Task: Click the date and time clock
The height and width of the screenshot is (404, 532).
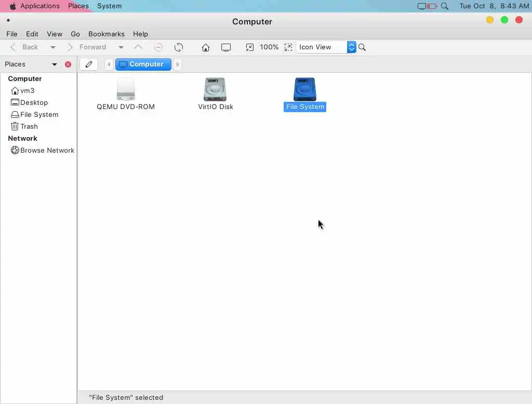Action: pyautogui.click(x=494, y=6)
